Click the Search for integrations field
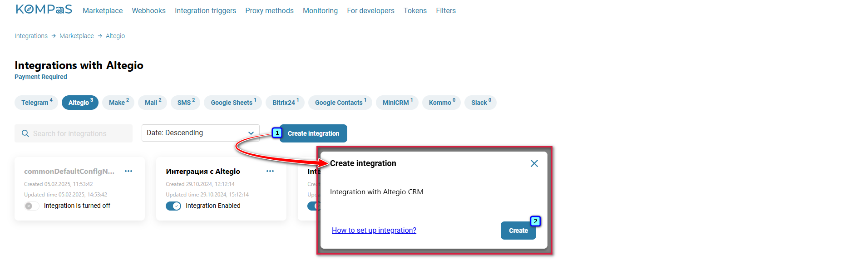The height and width of the screenshot is (270, 868). (x=74, y=133)
